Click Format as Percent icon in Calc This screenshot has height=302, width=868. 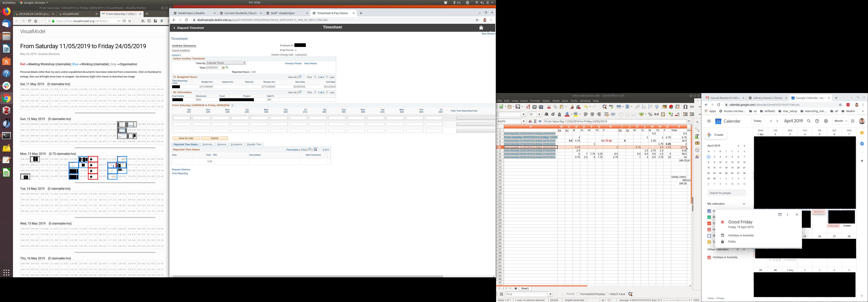[650, 114]
